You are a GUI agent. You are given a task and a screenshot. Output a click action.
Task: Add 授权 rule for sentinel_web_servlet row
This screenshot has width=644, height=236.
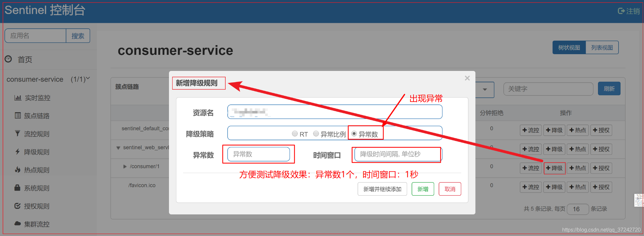click(x=601, y=149)
